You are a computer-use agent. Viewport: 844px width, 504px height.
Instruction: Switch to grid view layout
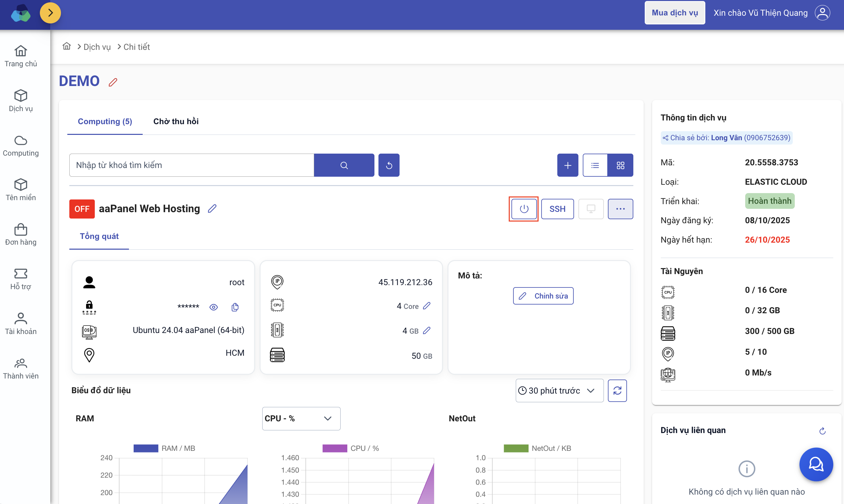(620, 165)
